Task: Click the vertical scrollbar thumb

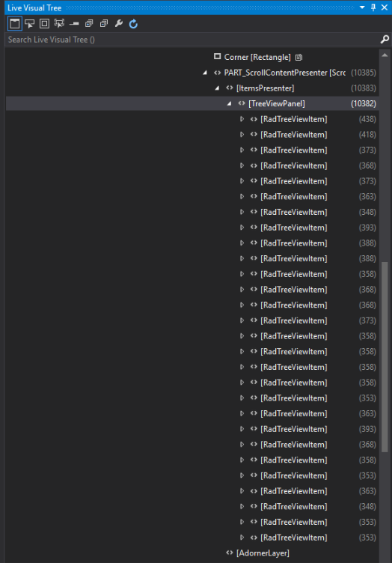Action: (x=385, y=357)
